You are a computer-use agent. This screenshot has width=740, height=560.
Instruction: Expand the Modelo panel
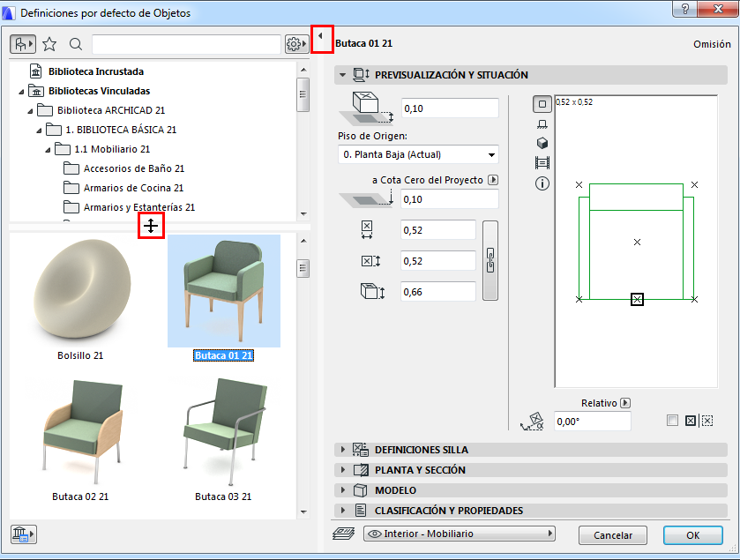[342, 490]
